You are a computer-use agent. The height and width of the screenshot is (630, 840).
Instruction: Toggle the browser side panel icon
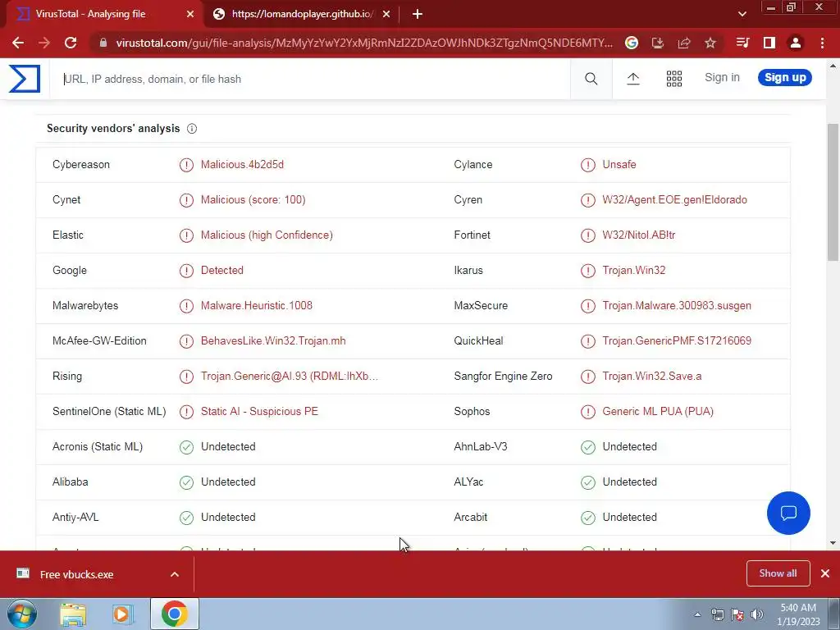pyautogui.click(x=769, y=43)
